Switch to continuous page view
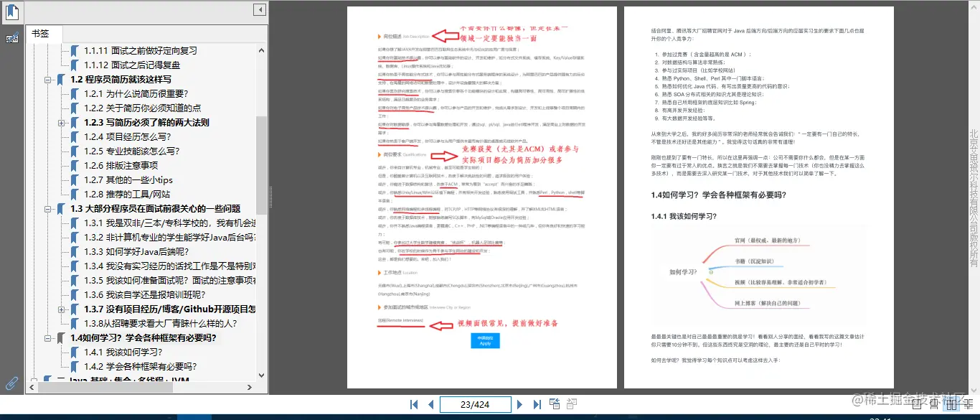The height and width of the screenshot is (420, 980). [935, 405]
